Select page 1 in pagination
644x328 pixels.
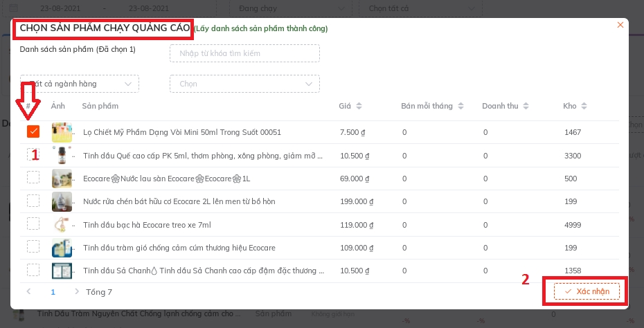pos(53,292)
